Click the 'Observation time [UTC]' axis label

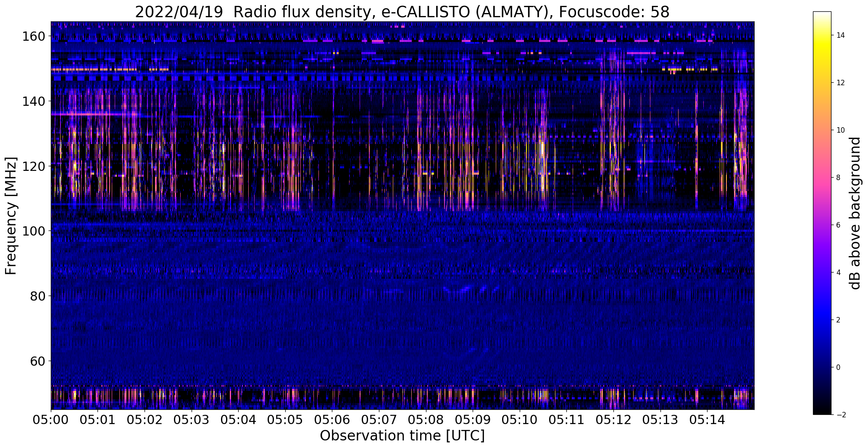click(x=402, y=436)
